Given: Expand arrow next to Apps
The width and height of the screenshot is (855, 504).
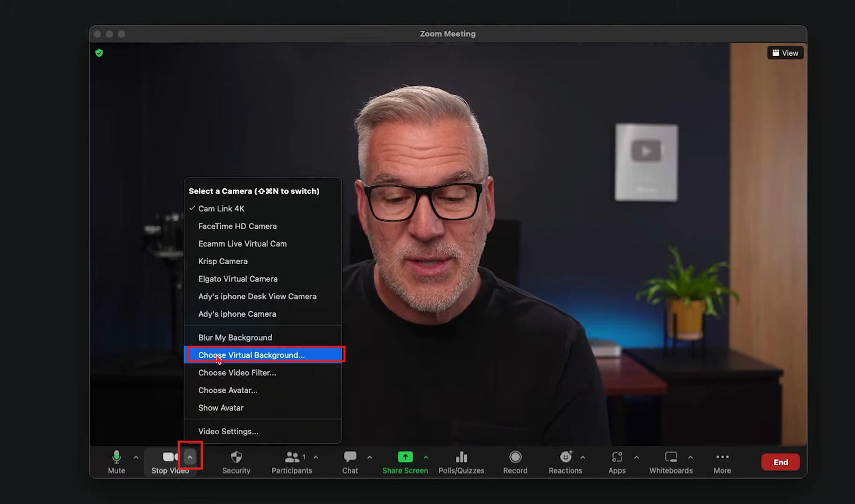Looking at the screenshot, I should point(636,457).
